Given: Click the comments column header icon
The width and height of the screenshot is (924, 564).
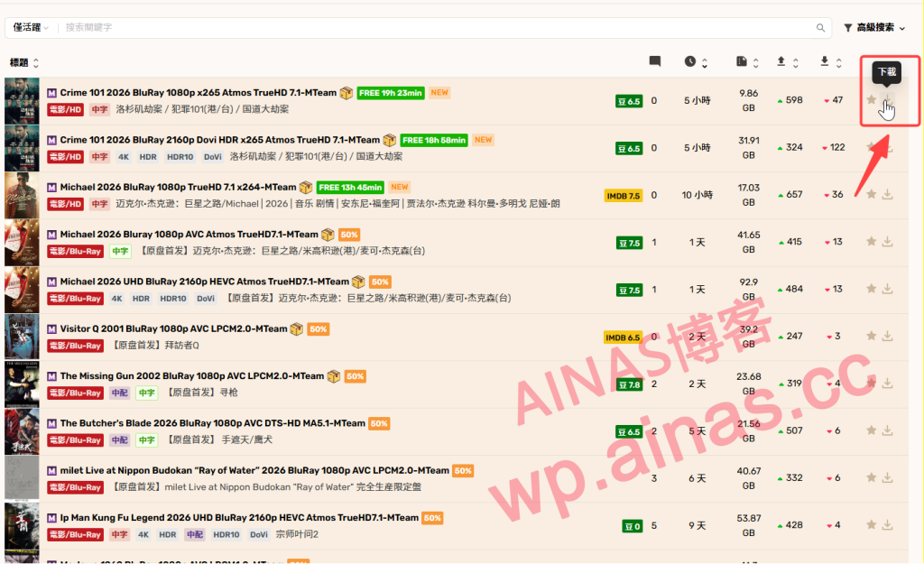Looking at the screenshot, I should [655, 61].
